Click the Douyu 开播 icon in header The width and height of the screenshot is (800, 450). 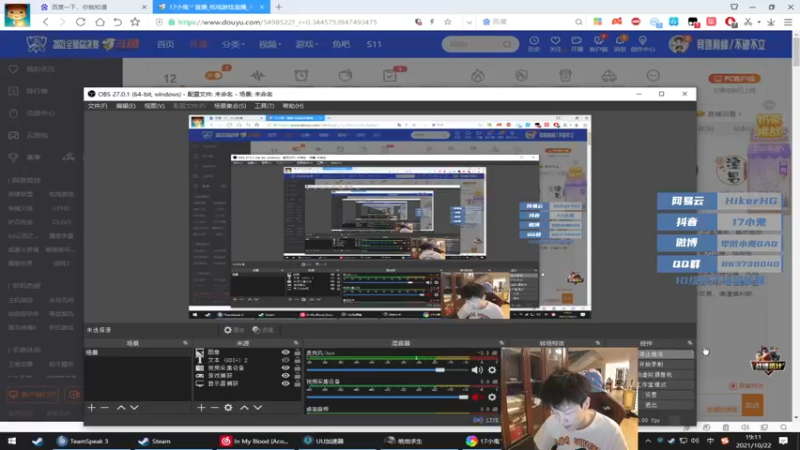tap(577, 44)
